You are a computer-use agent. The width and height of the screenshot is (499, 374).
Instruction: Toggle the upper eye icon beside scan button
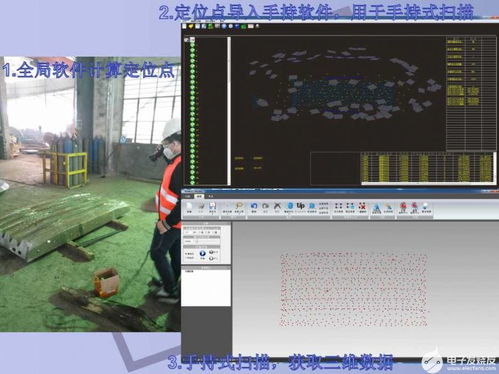click(211, 252)
